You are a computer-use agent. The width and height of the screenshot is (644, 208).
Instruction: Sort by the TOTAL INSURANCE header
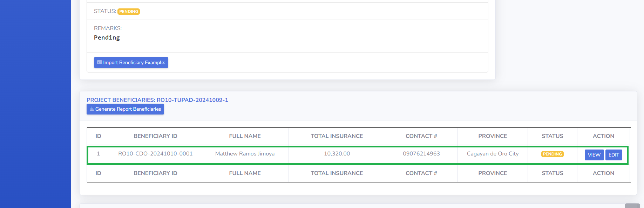337,136
